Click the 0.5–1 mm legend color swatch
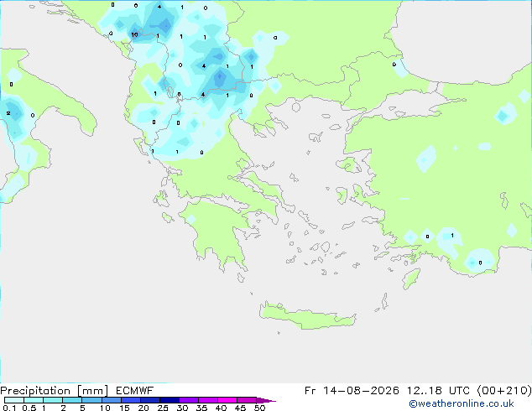The height and width of the screenshot is (411, 532). tap(34, 400)
